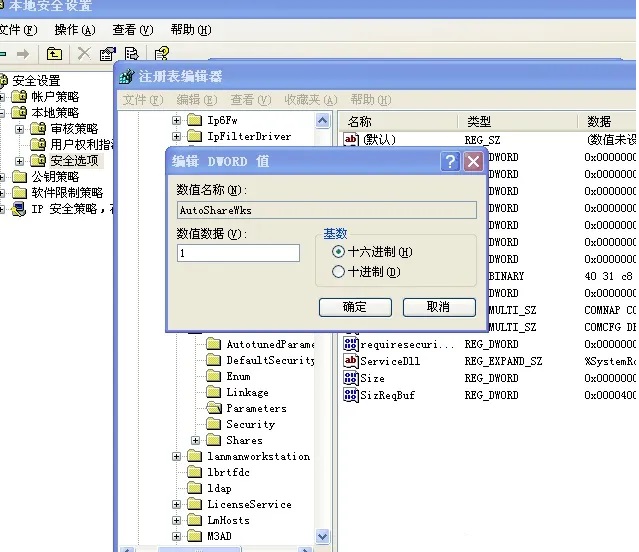The width and height of the screenshot is (639, 552).
Task: Expand the Shares registry key
Action: [x=195, y=440]
